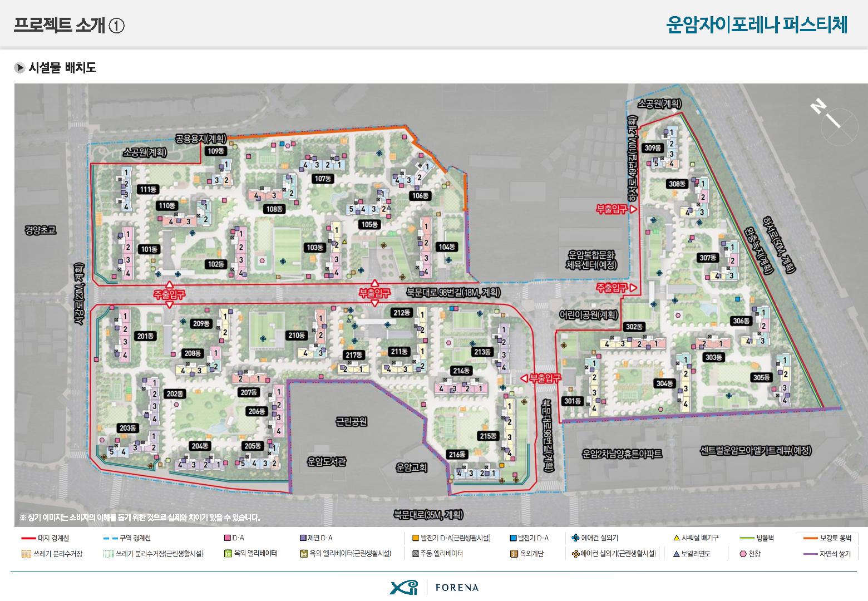Select the 106동 building label
This screenshot has width=868, height=601.
point(420,196)
